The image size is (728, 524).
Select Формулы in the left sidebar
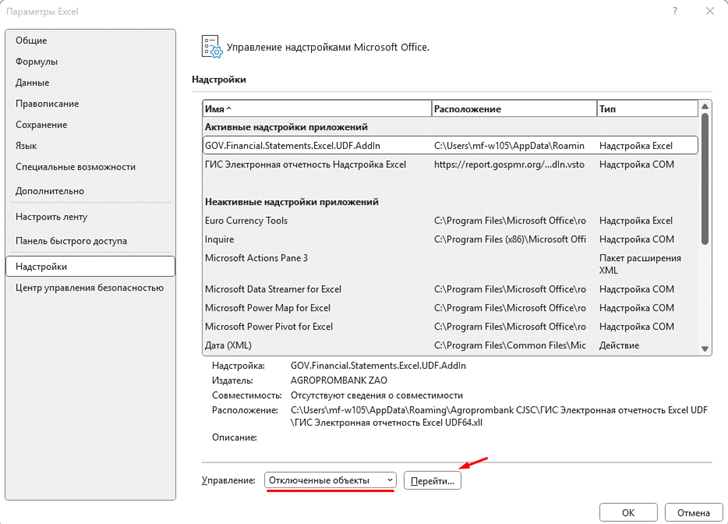[36, 62]
